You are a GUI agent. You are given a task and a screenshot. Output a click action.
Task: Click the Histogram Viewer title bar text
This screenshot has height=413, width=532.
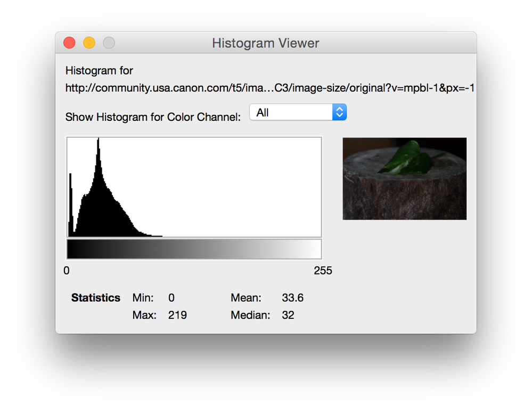click(x=265, y=43)
